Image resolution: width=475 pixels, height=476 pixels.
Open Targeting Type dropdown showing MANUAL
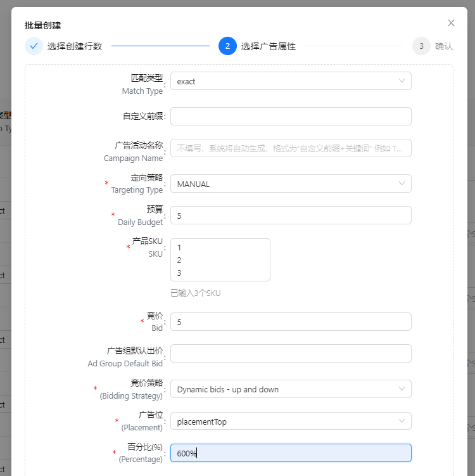pos(291,184)
